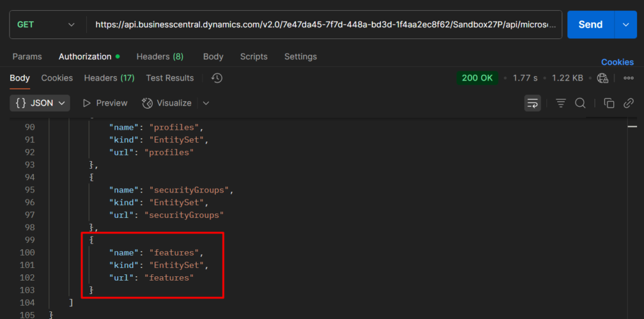Expand chevron next to Visualize
The width and height of the screenshot is (644, 319).
tap(206, 103)
